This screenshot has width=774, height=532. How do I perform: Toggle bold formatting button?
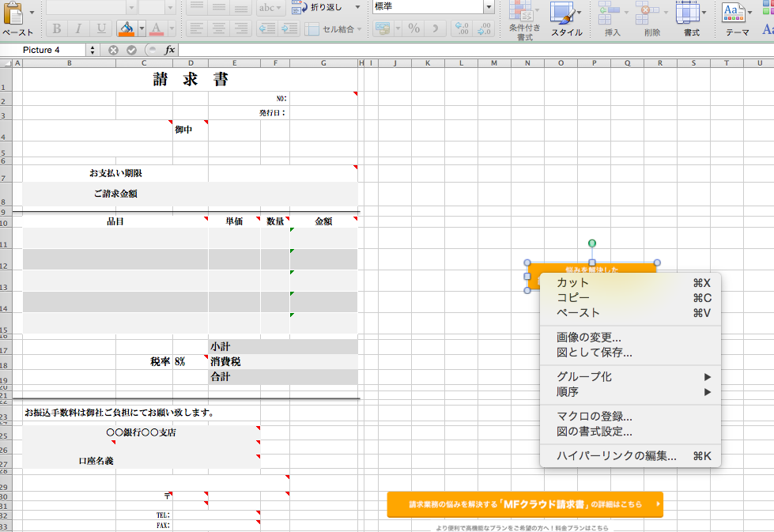click(x=57, y=29)
